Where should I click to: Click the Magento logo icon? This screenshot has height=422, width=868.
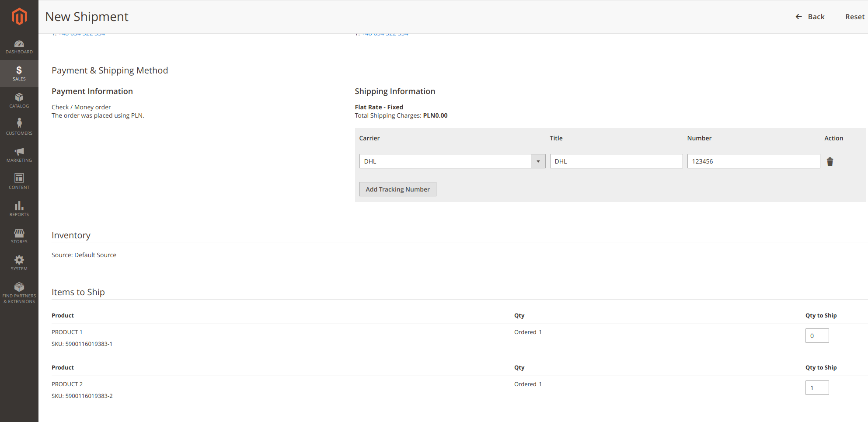(19, 17)
